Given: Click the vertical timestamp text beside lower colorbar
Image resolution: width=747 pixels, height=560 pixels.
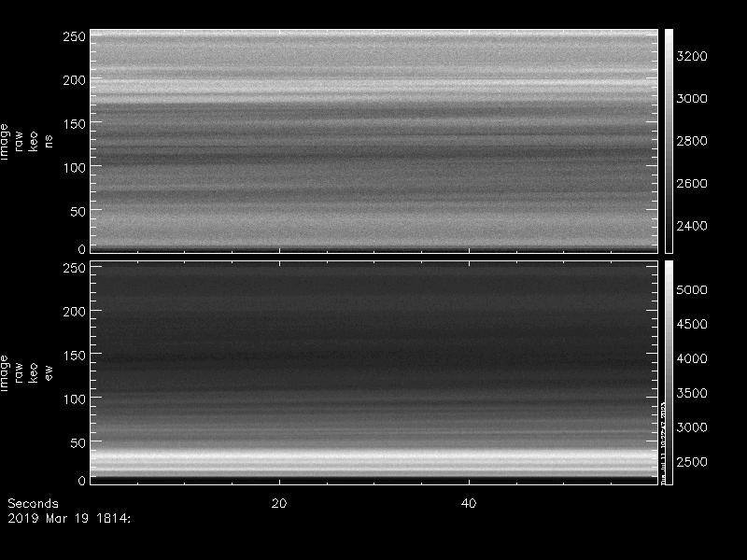Looking at the screenshot, I should pos(663,444).
